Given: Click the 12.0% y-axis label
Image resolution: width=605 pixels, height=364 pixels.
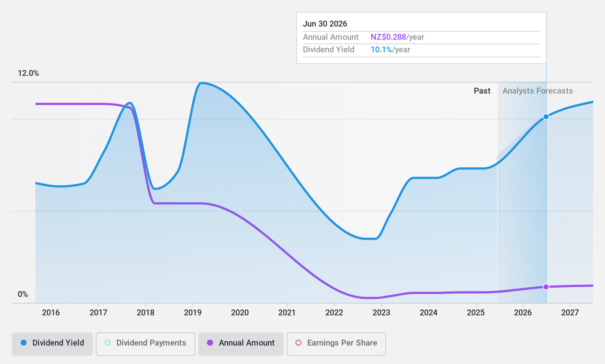Looking at the screenshot, I should click(28, 73).
